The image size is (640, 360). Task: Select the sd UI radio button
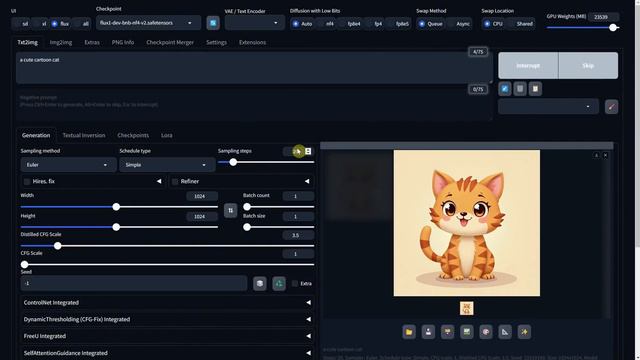(21, 24)
